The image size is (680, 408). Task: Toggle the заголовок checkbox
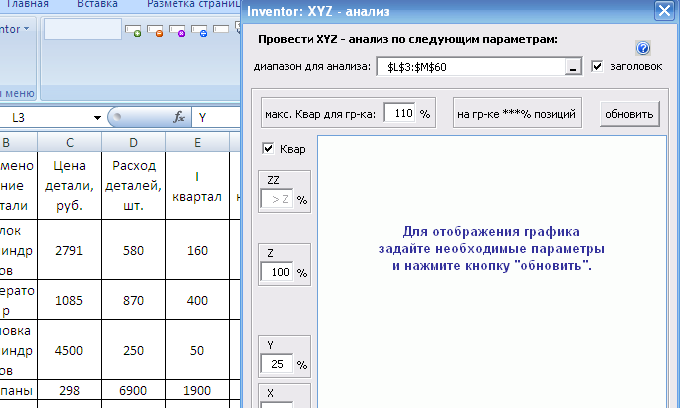tap(597, 66)
